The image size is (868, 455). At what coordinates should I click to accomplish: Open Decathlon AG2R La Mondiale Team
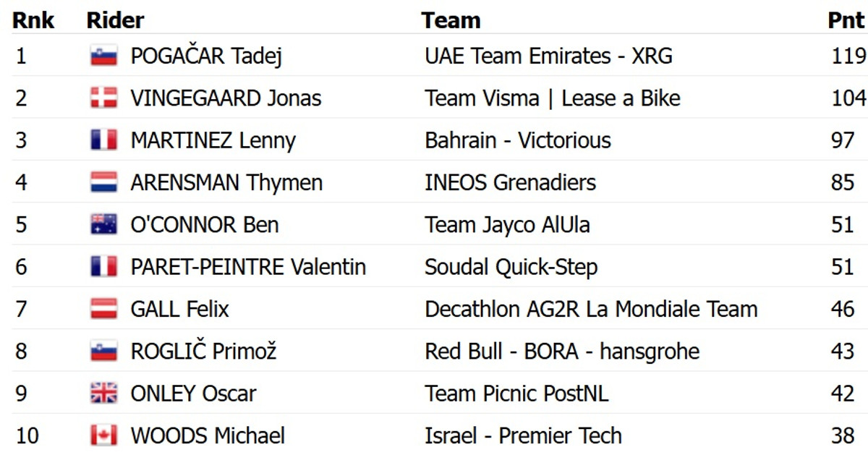pyautogui.click(x=591, y=309)
